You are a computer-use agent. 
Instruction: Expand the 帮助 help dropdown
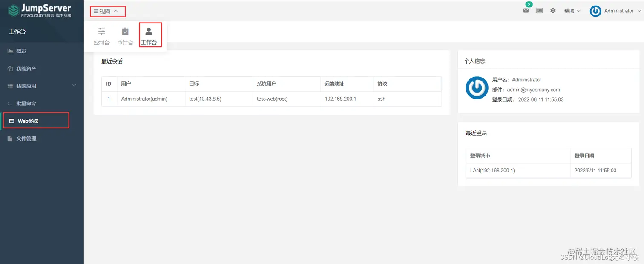[572, 11]
